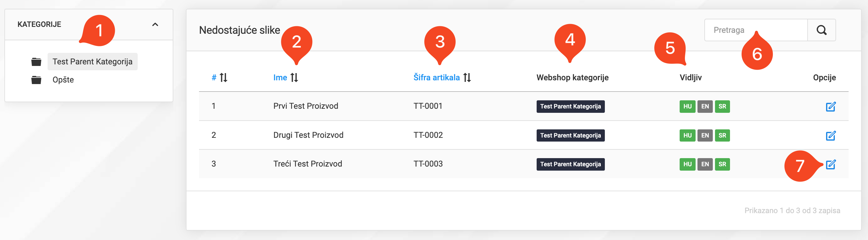Sort table by Šifra artikala header
This screenshot has width=868, height=240.
pyautogui.click(x=436, y=78)
